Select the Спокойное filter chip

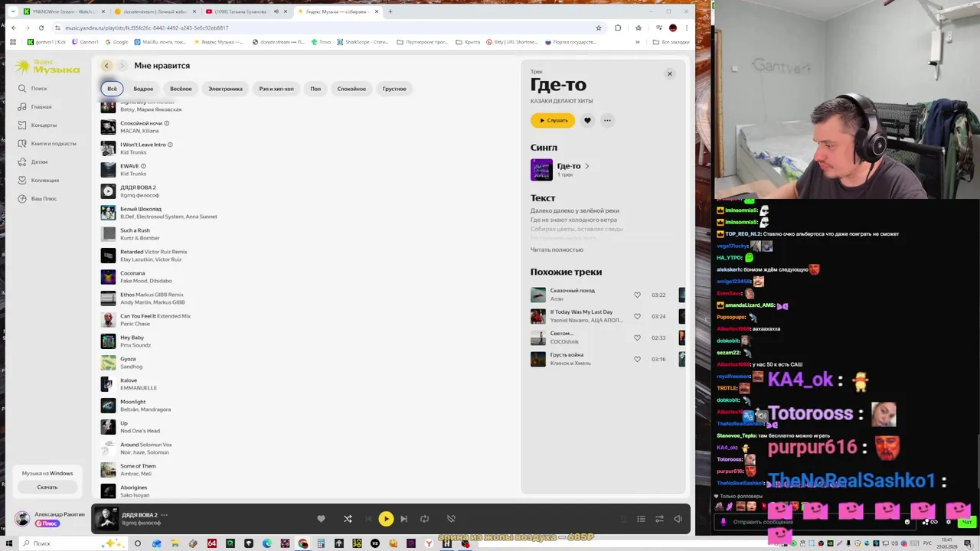351,89
